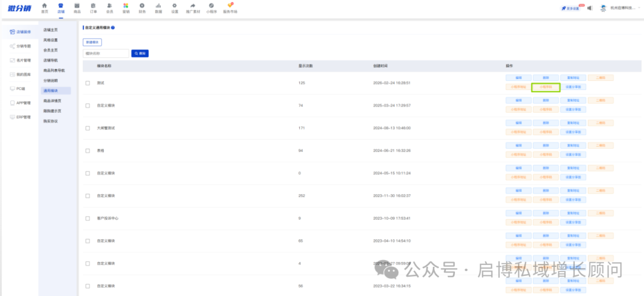The image size is (644, 296).
Task: Open 分销专题 in the left sidebar
Action: click(20, 46)
